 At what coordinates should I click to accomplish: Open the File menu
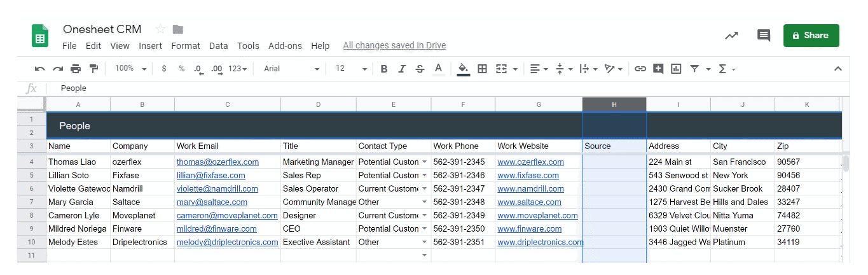tap(69, 46)
